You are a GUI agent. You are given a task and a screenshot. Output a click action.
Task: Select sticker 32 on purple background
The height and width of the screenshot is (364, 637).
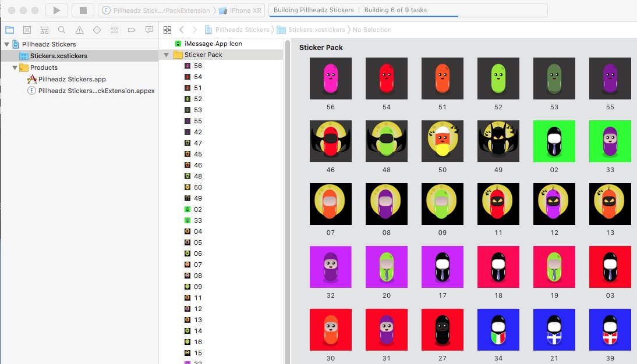(331, 267)
